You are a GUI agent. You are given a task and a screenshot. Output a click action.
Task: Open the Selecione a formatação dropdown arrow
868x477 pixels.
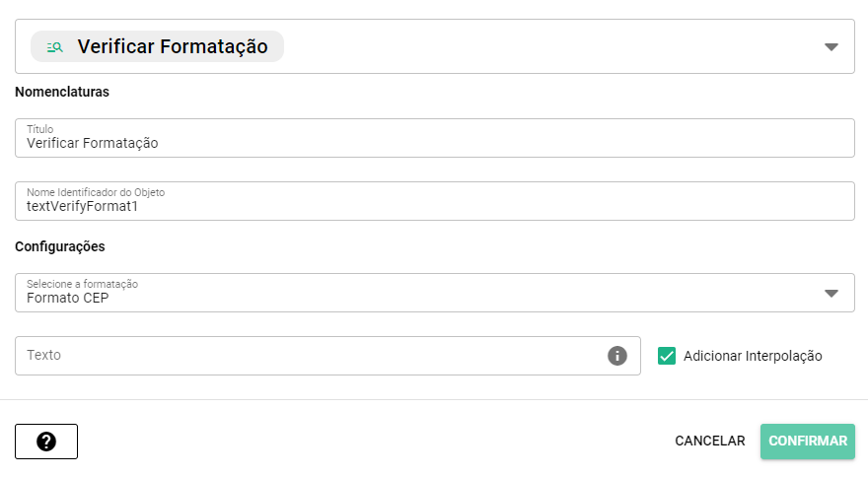[831, 293]
